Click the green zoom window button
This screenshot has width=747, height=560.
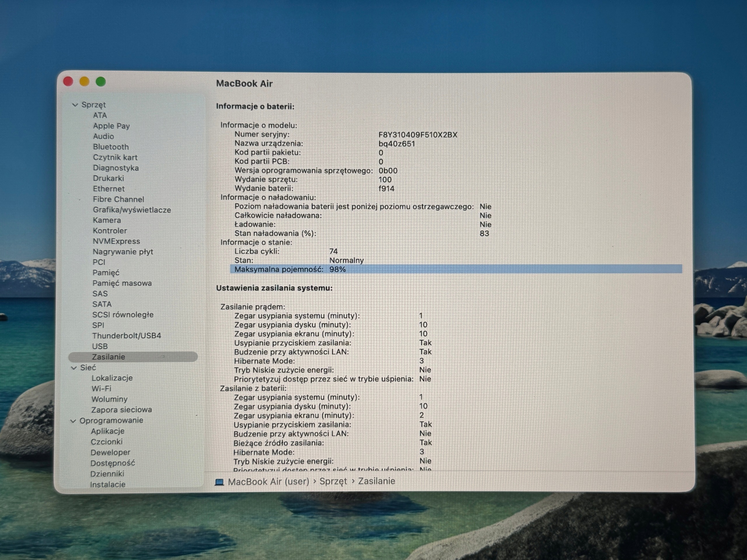pos(101,82)
